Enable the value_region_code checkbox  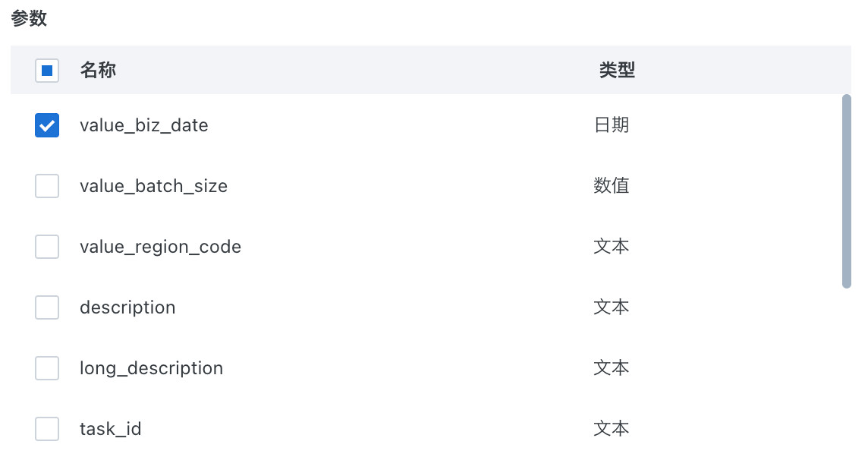click(47, 247)
